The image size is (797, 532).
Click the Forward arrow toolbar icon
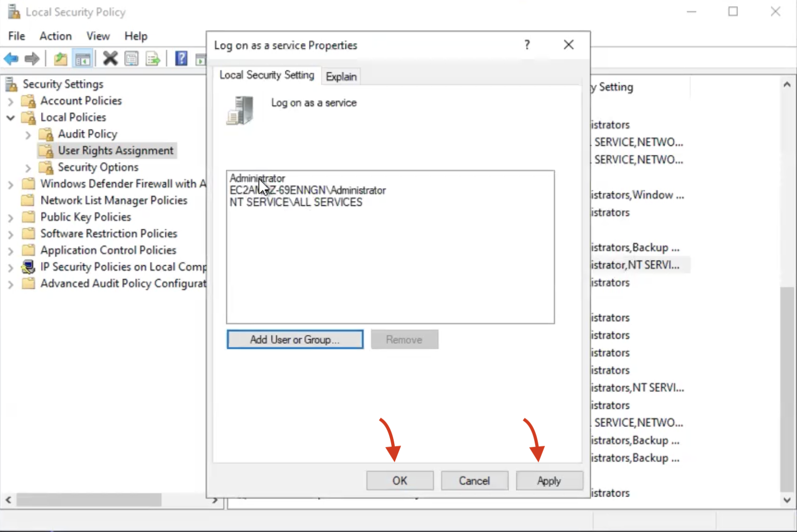[x=32, y=59]
